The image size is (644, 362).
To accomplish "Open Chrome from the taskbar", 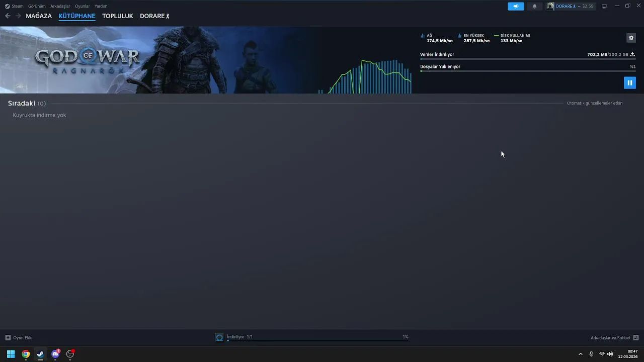I will tap(26, 354).
